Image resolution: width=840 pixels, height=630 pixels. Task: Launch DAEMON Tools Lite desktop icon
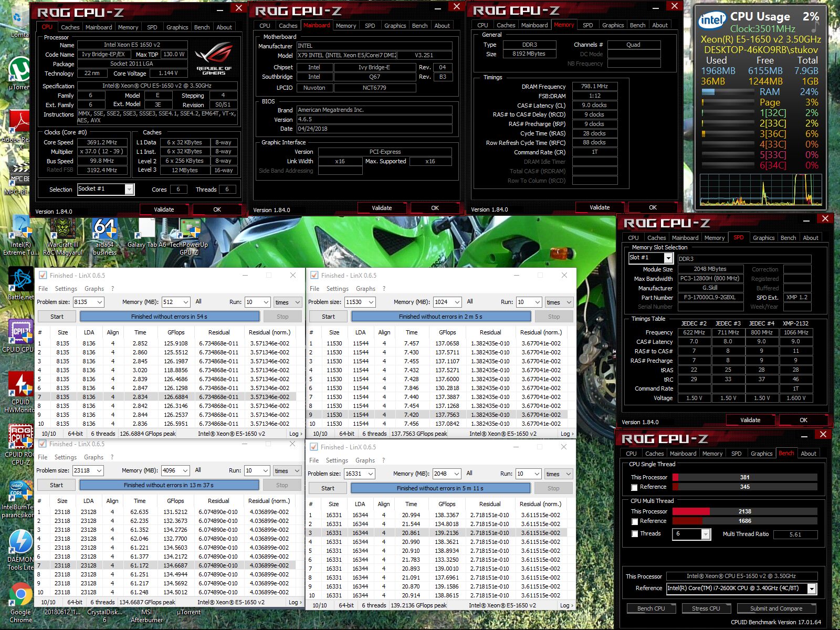[x=20, y=550]
